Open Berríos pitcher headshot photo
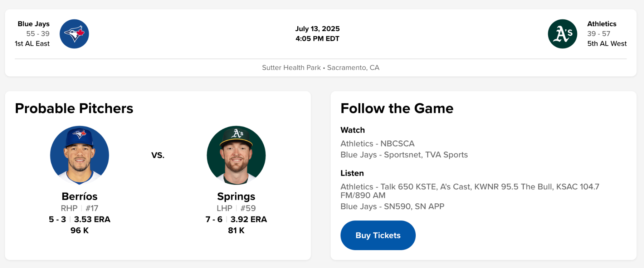 [79, 155]
